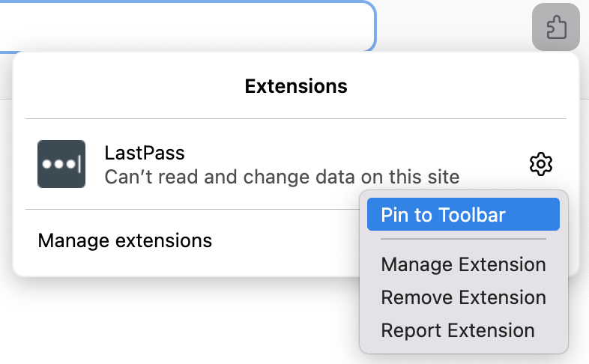Click the "Can't read and change data" text
Screen dimensions: 589x364
281,178
